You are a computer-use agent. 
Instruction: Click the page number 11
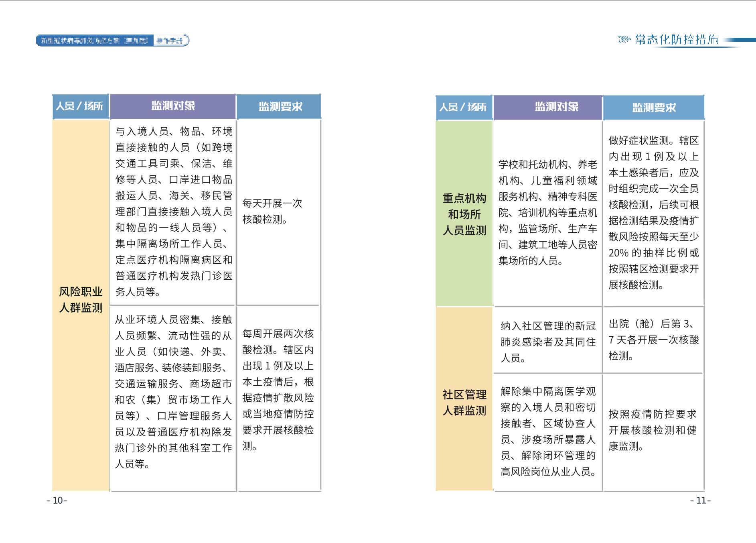(701, 500)
